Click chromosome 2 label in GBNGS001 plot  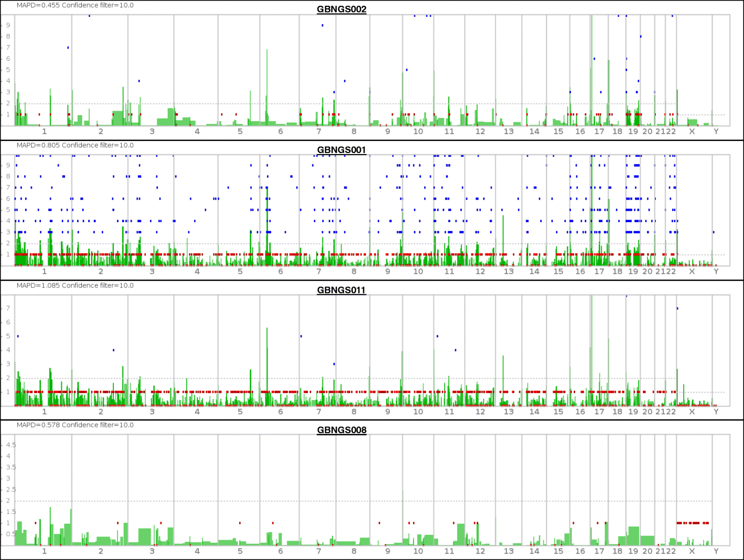pyautogui.click(x=101, y=271)
